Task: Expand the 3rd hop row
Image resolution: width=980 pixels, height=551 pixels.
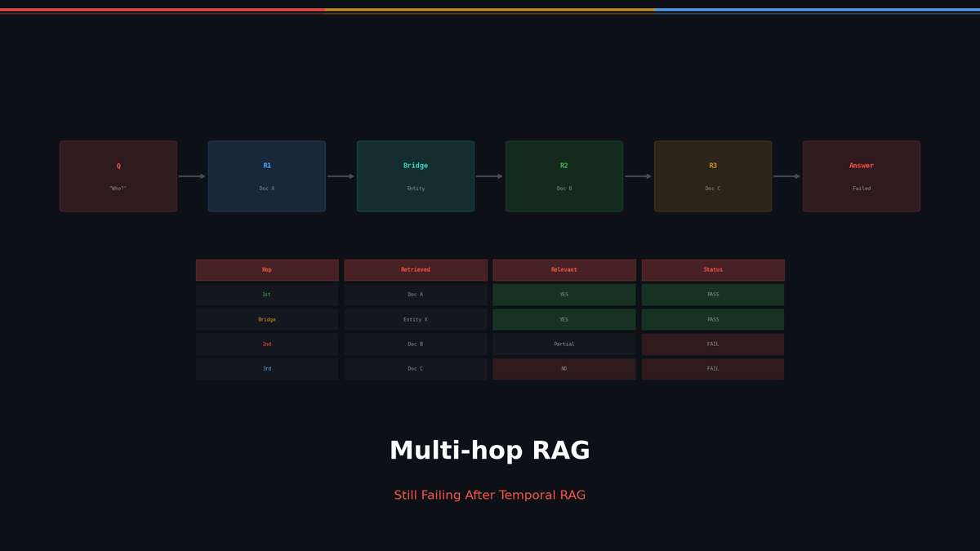Action: (266, 368)
